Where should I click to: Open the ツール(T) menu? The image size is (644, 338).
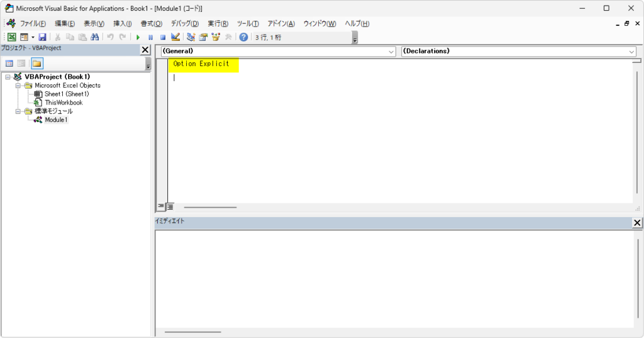[248, 23]
